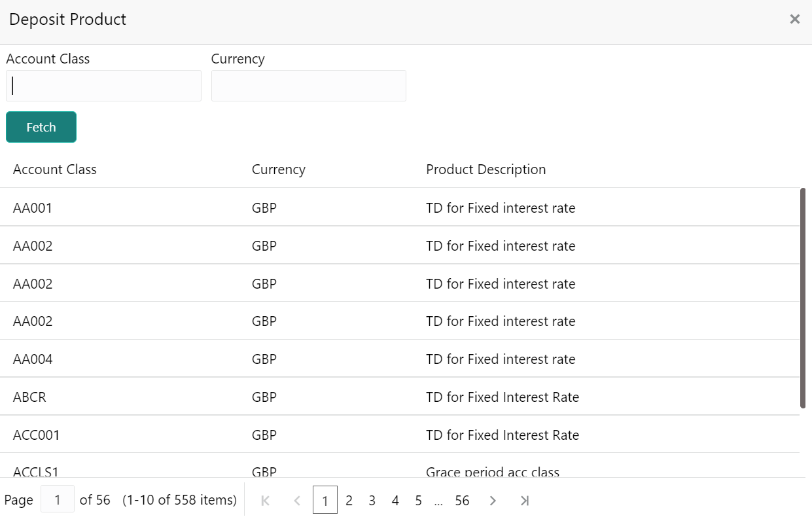812x519 pixels.
Task: Go to the first page
Action: 265,501
